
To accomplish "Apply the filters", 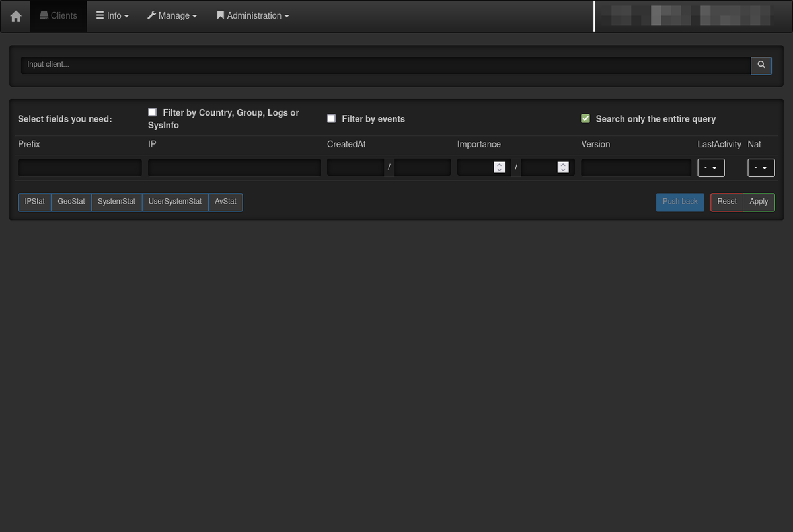I will coord(759,202).
